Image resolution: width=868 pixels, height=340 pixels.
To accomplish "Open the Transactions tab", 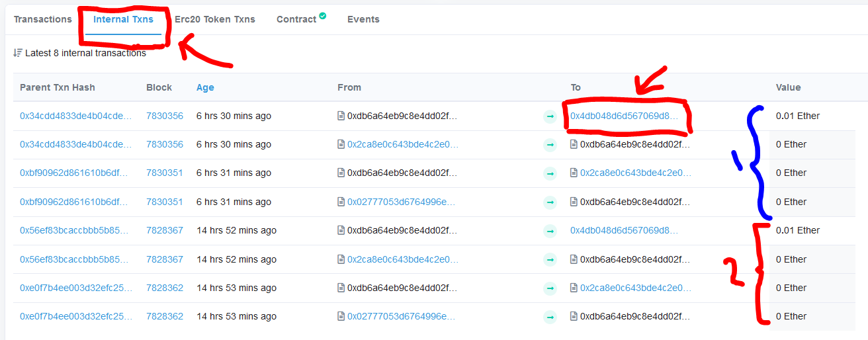I will point(42,19).
